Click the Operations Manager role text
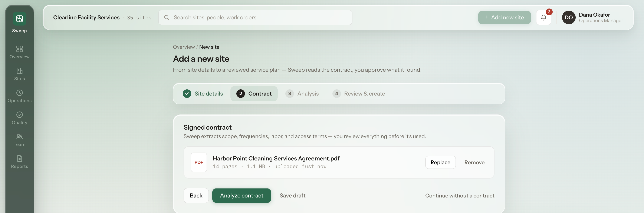 point(601,21)
